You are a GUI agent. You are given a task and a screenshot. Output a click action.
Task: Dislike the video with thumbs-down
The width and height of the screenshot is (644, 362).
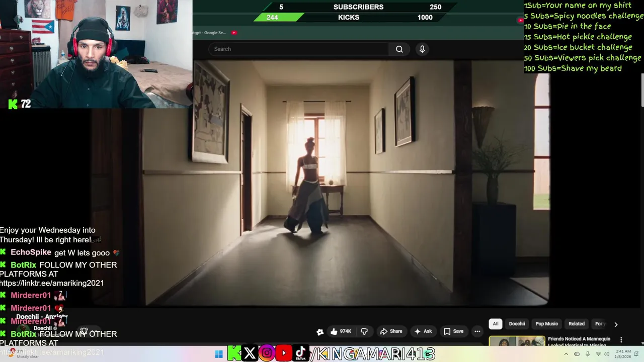point(364,331)
